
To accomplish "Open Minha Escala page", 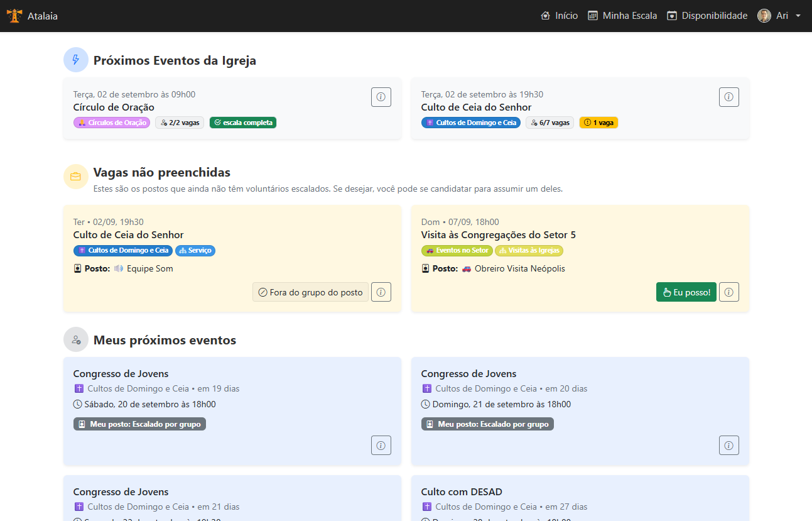I will 622,16.
